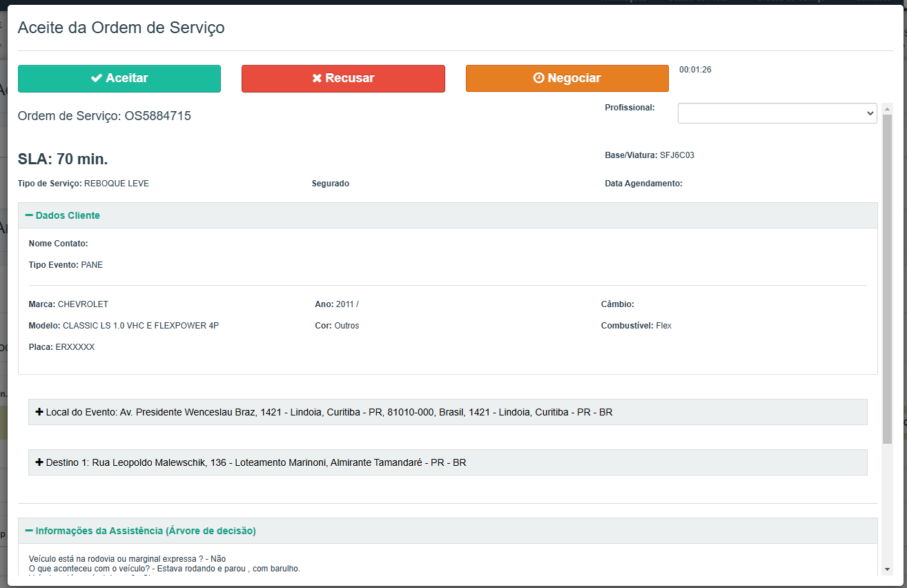Screen dimensions: 907x588
Task: Expand the Destino 1 Rua Leopoldo panel
Action: (x=255, y=462)
